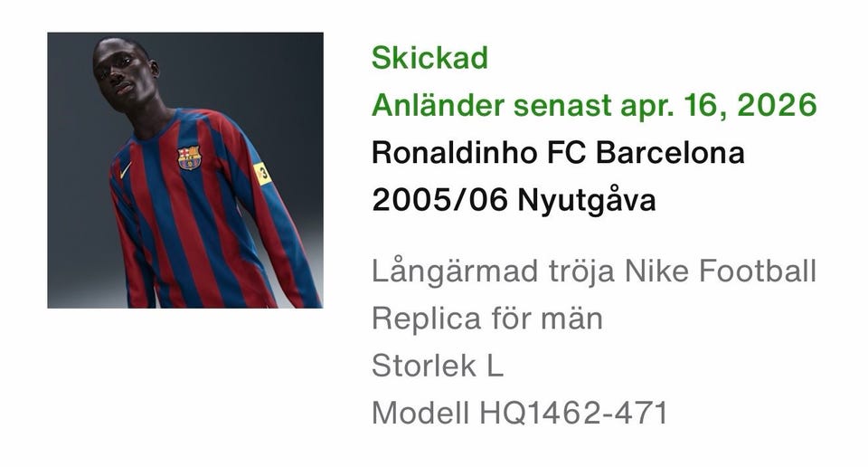The height and width of the screenshot is (467, 868).
Task: Click the Skickad shipping status text
Action: tap(429, 58)
